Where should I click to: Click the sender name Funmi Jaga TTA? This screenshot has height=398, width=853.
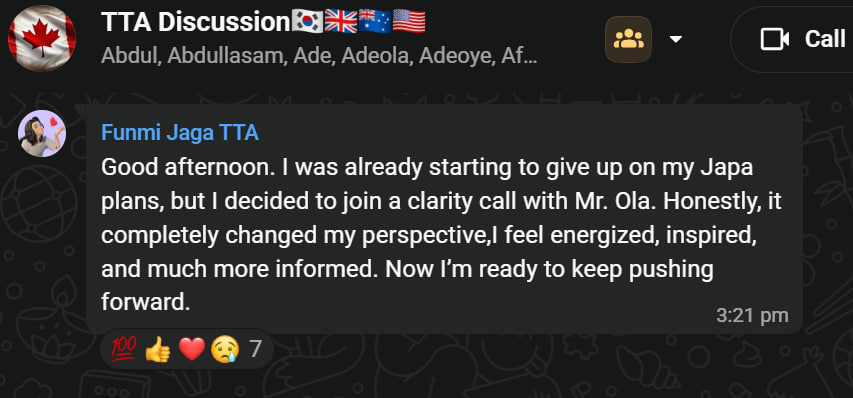(180, 133)
